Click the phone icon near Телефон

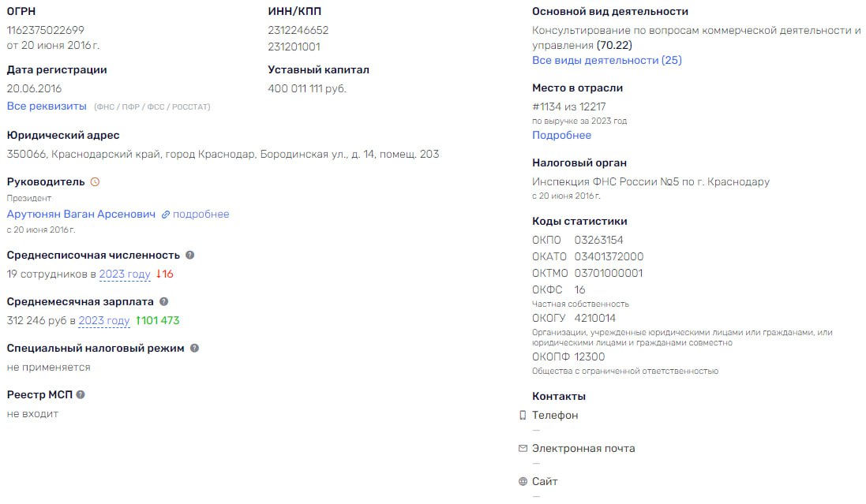[x=523, y=415]
